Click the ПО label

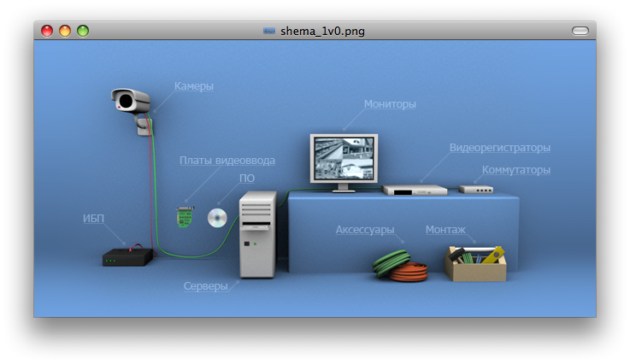[x=247, y=178]
